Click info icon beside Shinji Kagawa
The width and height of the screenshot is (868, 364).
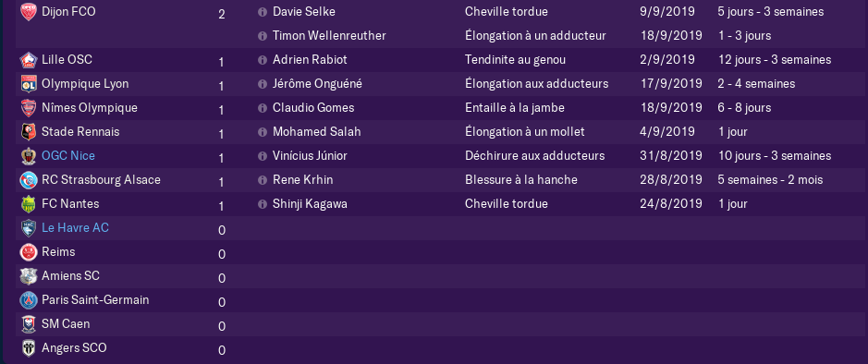pyautogui.click(x=263, y=204)
